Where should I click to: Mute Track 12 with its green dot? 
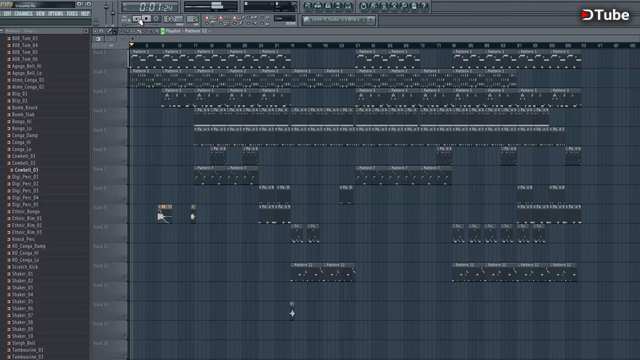tap(125, 278)
